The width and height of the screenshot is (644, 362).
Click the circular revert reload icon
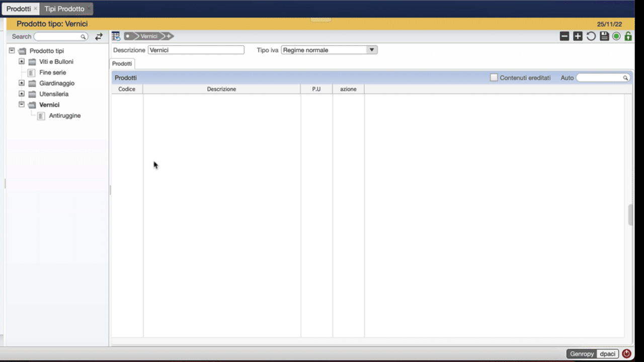pos(591,36)
